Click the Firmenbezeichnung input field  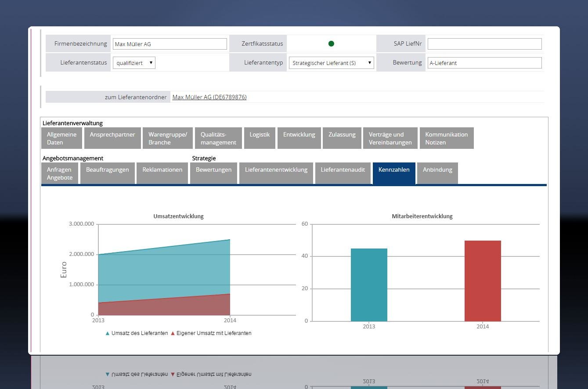170,44
